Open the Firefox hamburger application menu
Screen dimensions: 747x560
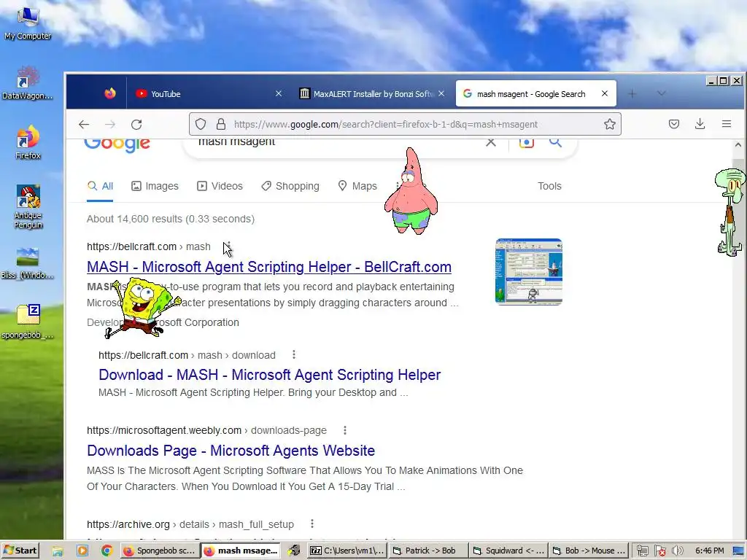727,124
